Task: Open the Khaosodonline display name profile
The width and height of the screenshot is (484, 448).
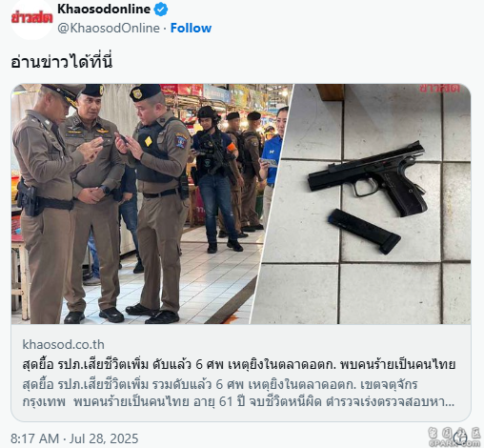Action: coord(104,10)
